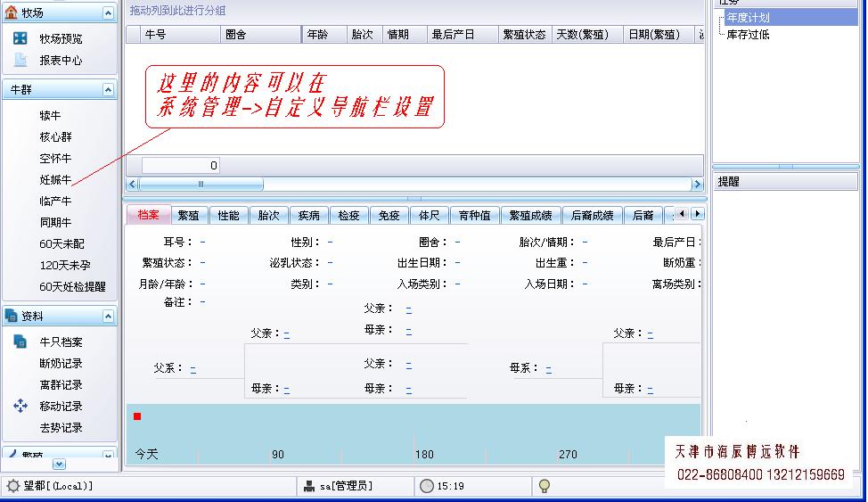This screenshot has width=868, height=502.
Task: Sort by 最后产日 column header
Action: [x=463, y=35]
